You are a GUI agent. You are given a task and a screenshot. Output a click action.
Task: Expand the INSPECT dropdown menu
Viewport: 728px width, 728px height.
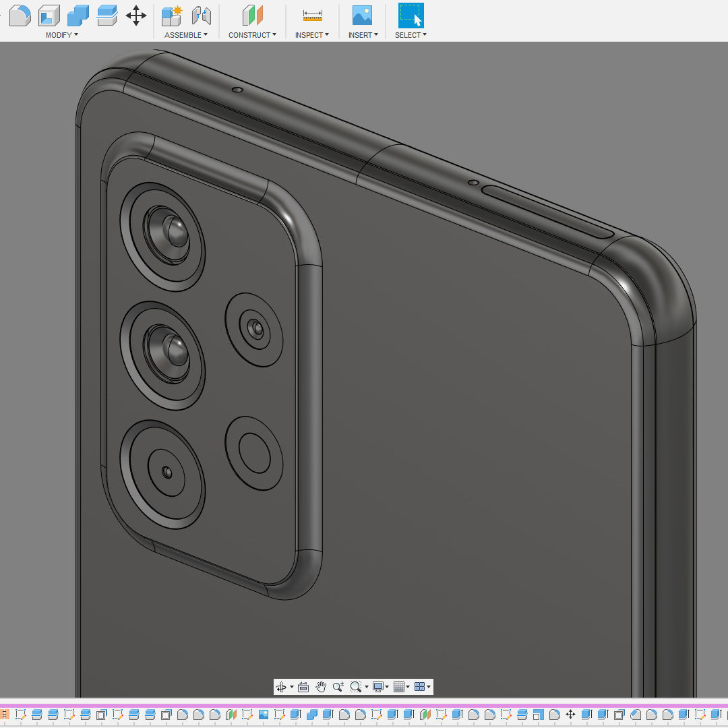311,35
